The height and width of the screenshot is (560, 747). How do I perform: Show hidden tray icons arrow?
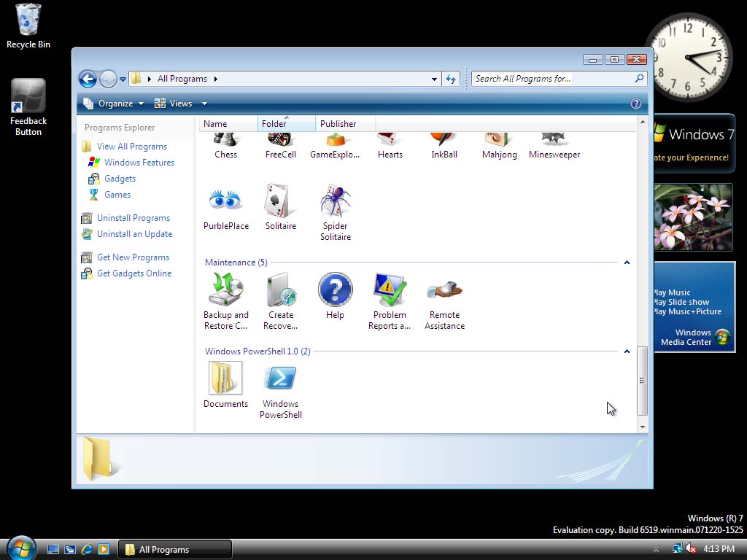coord(657,550)
